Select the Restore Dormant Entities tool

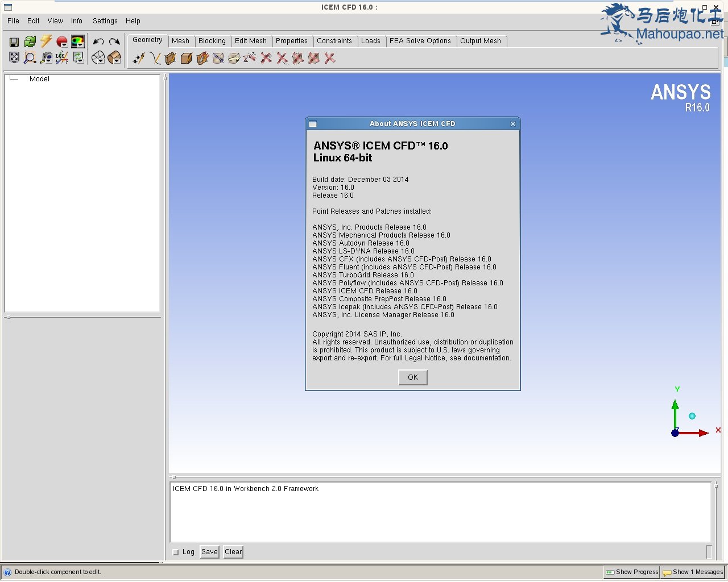pos(250,58)
